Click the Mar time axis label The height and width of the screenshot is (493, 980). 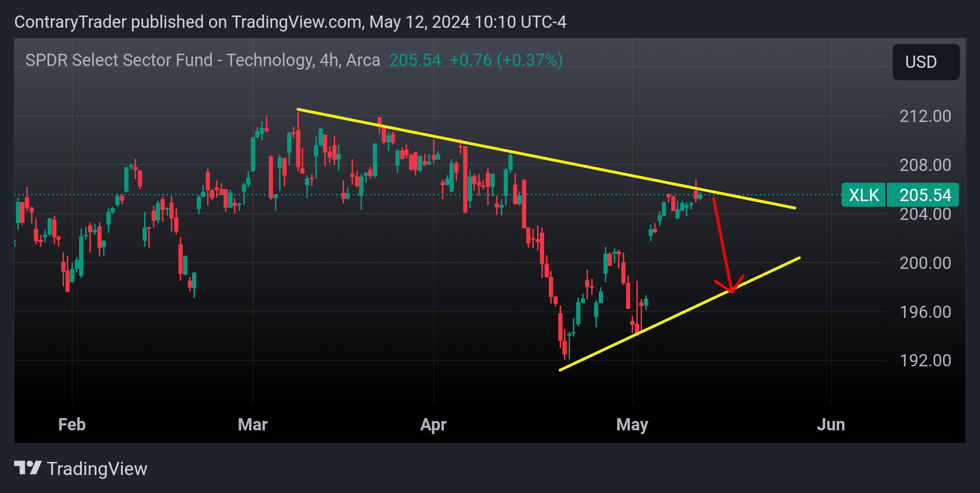click(x=253, y=425)
